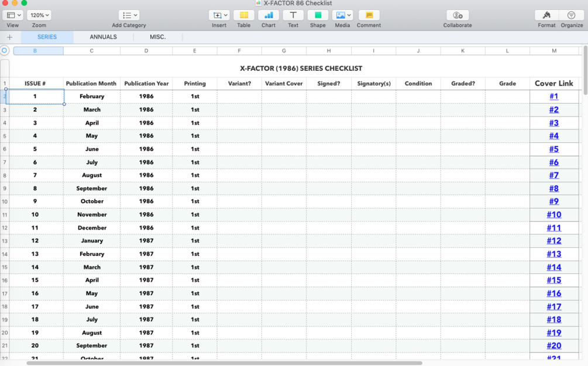Click the Shape toolbar icon
The height and width of the screenshot is (366, 588).
tap(318, 15)
